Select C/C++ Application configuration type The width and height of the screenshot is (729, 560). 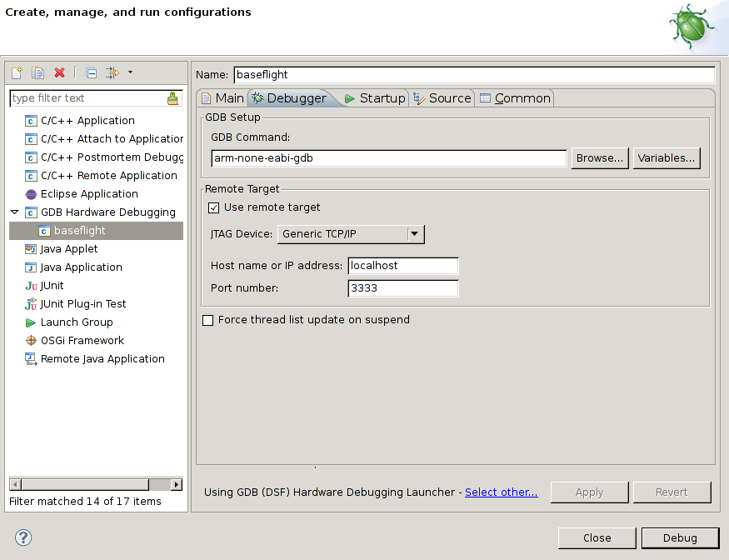pos(87,121)
